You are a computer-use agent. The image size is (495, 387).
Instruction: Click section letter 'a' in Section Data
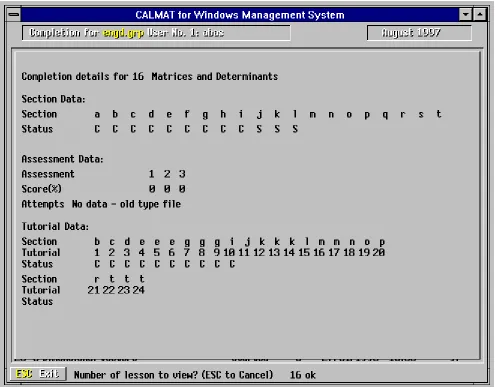tap(97, 114)
